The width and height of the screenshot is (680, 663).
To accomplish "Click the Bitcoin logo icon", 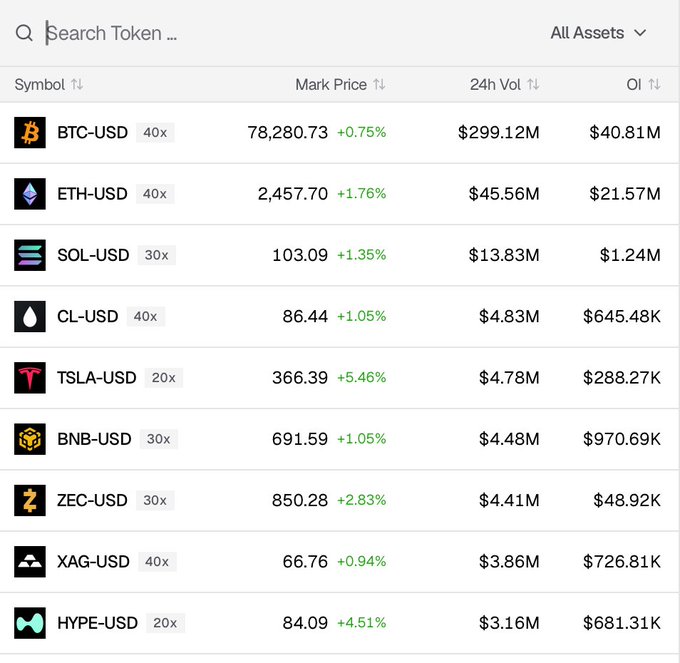I will [x=30, y=132].
